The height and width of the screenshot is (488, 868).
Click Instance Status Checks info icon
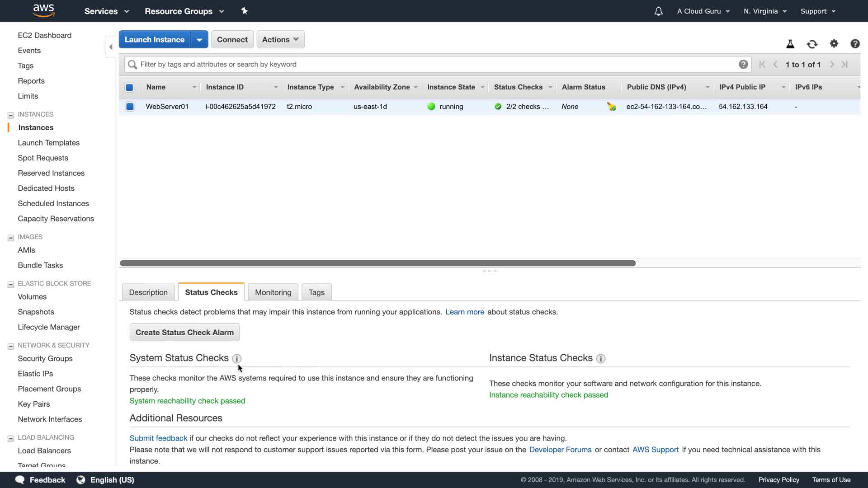(x=600, y=358)
